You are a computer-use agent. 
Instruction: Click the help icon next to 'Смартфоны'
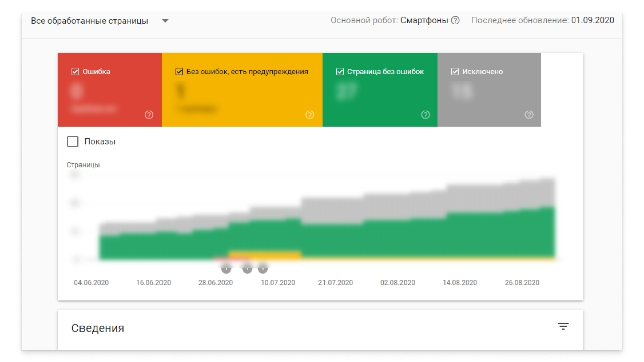coord(455,21)
